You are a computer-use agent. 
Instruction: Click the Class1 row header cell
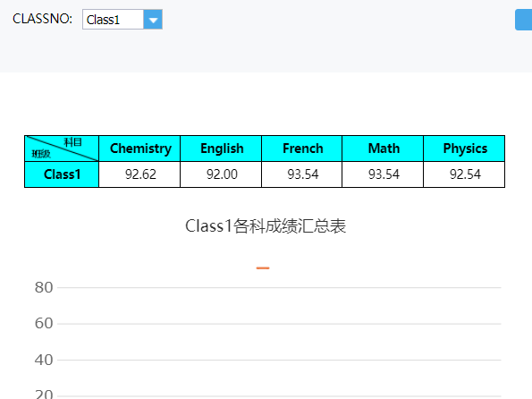point(62,174)
